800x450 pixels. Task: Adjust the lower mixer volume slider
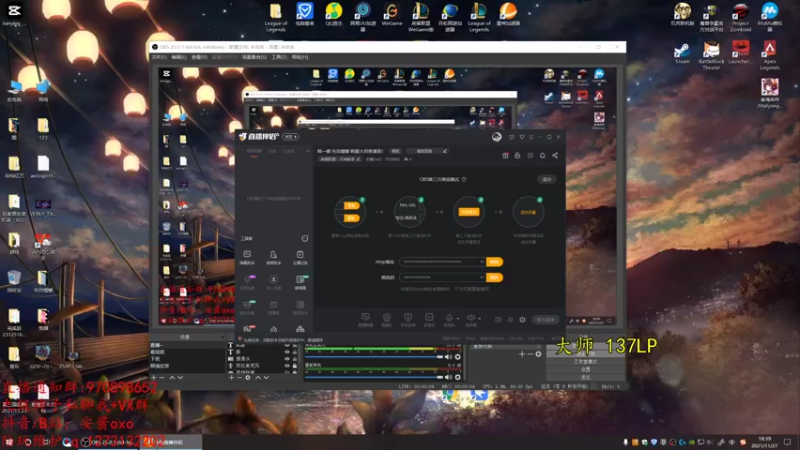coord(373,377)
